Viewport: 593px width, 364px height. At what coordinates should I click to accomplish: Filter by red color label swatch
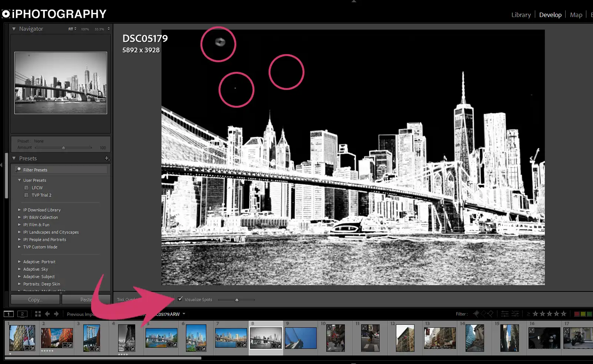pyautogui.click(x=577, y=314)
